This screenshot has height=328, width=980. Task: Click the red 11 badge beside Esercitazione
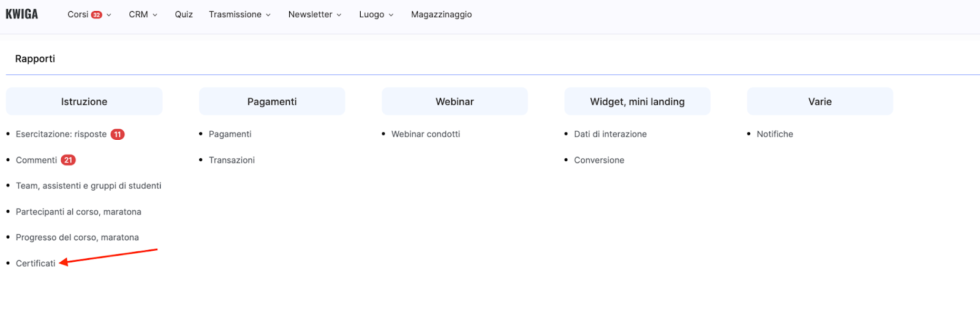pyautogui.click(x=118, y=134)
